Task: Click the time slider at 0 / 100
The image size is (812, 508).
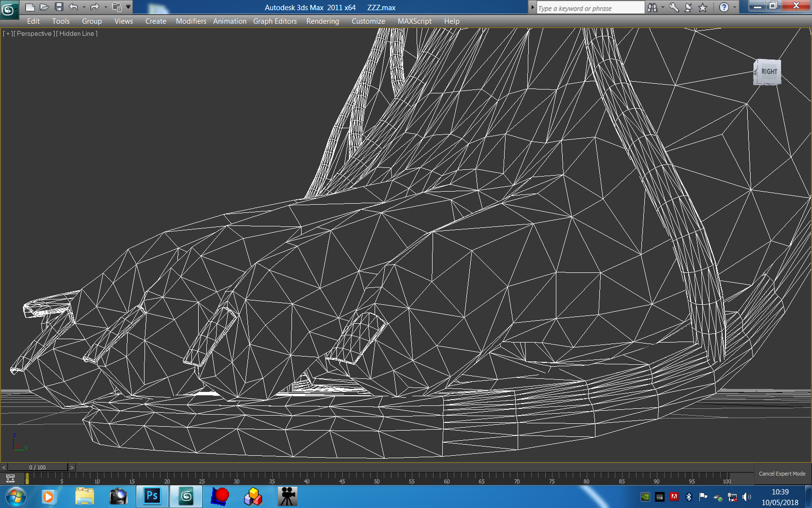Action: point(38,467)
